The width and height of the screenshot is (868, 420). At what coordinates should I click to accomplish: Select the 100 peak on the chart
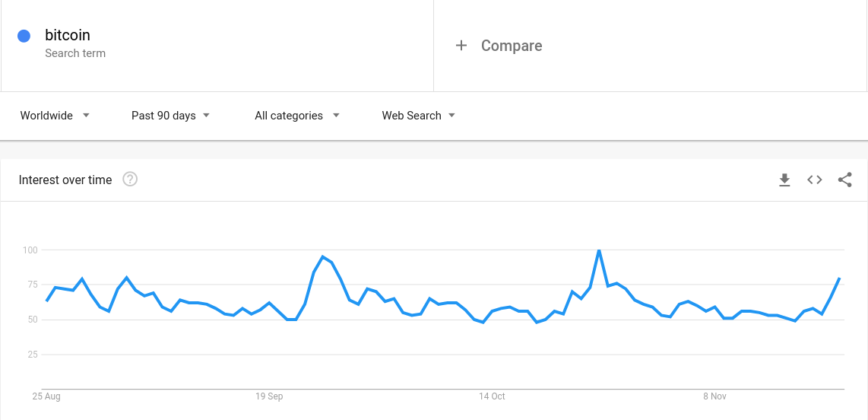pyautogui.click(x=599, y=250)
